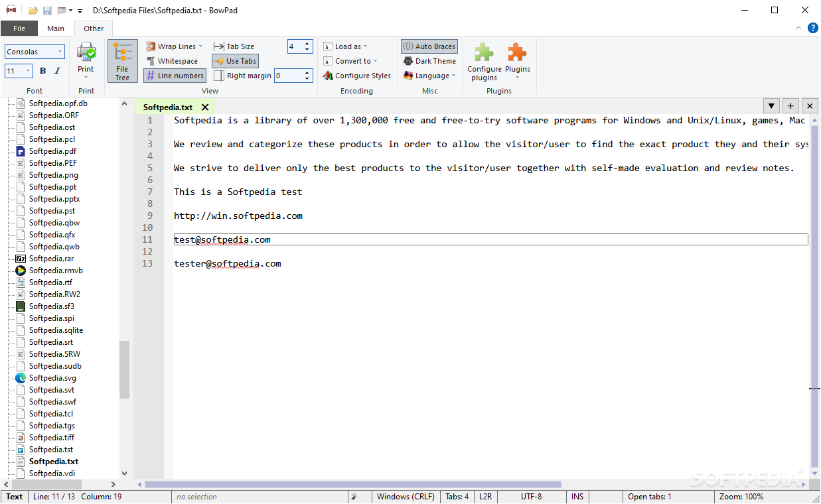
Task: Open the Plugins menu
Action: 518,61
